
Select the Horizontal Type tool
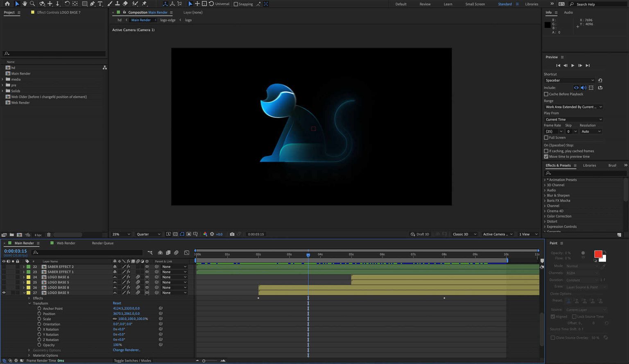click(100, 4)
